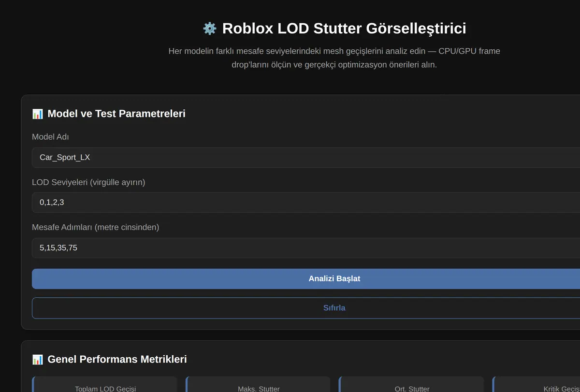
Task: Click 'LOD Seviyeleri (virgülle ayırın)' label
Action: (88, 182)
